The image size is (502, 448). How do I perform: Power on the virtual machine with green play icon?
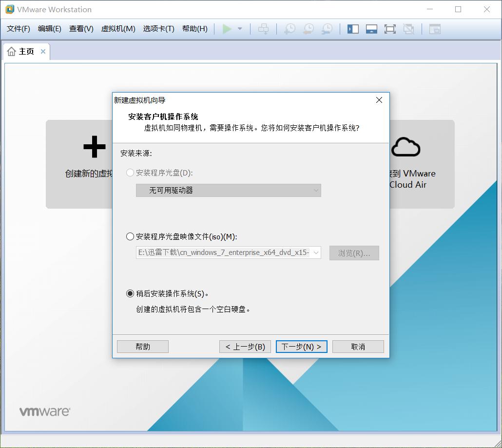(x=227, y=29)
